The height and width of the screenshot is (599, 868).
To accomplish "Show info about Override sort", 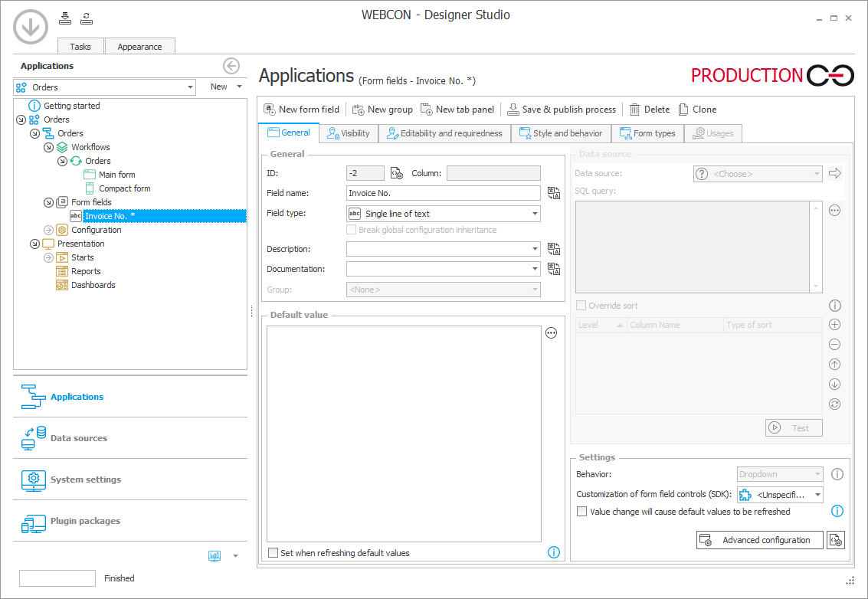I will [x=835, y=306].
